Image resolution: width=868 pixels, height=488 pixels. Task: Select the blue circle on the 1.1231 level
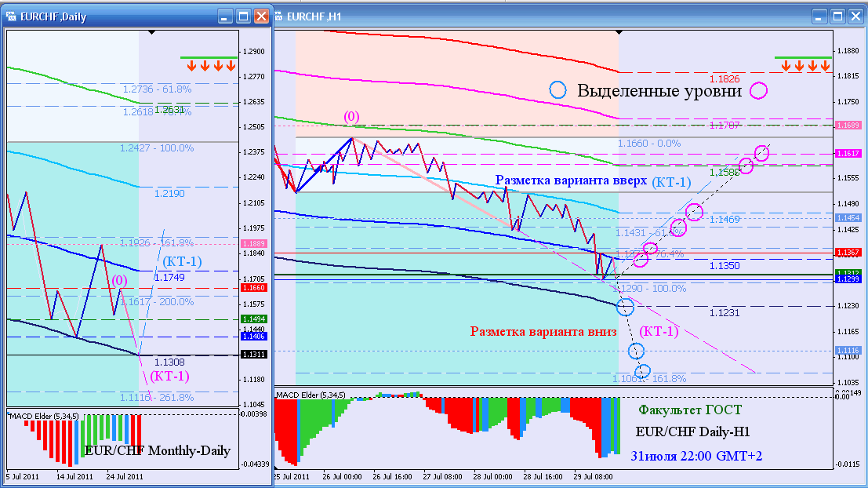625,306
